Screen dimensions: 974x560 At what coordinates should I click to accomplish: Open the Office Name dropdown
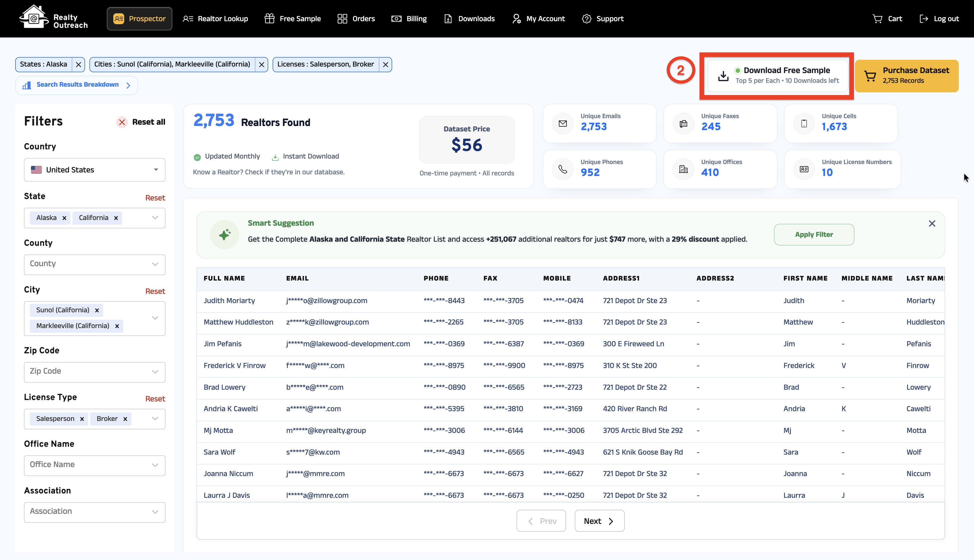point(95,465)
